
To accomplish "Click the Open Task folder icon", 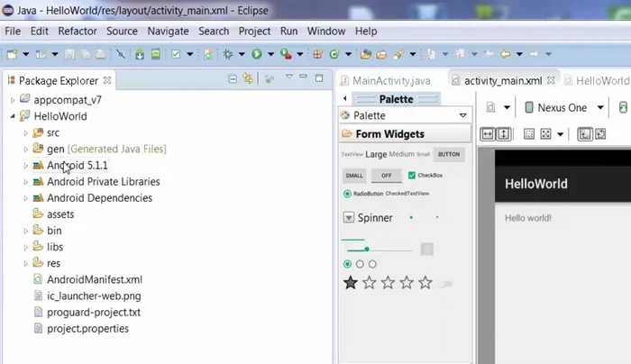I will click(381, 54).
